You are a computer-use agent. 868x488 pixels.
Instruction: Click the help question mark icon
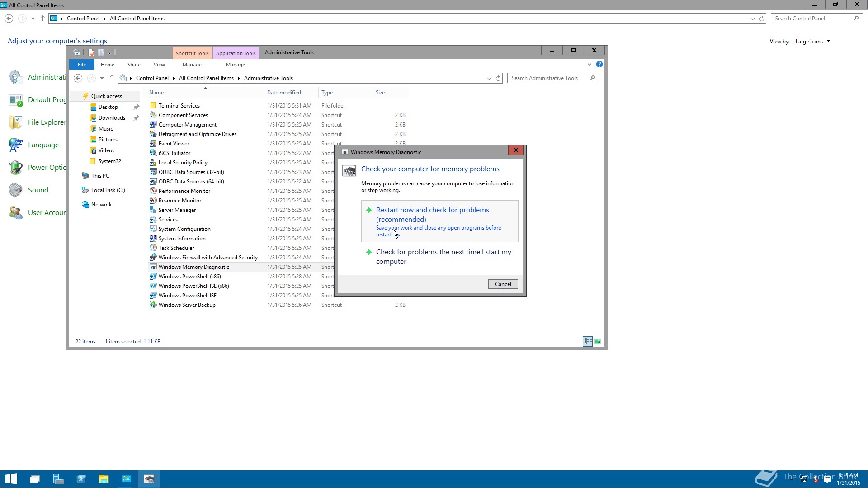[x=599, y=65]
